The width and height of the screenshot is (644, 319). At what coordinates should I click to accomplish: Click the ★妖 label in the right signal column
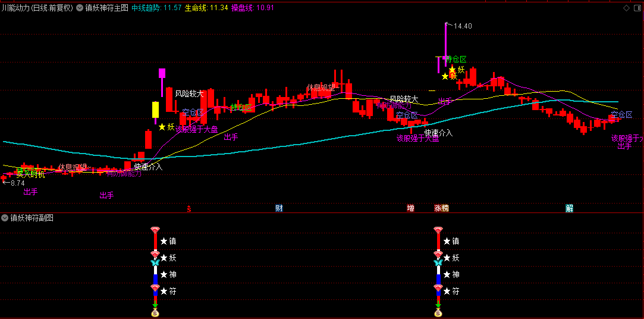click(x=451, y=258)
